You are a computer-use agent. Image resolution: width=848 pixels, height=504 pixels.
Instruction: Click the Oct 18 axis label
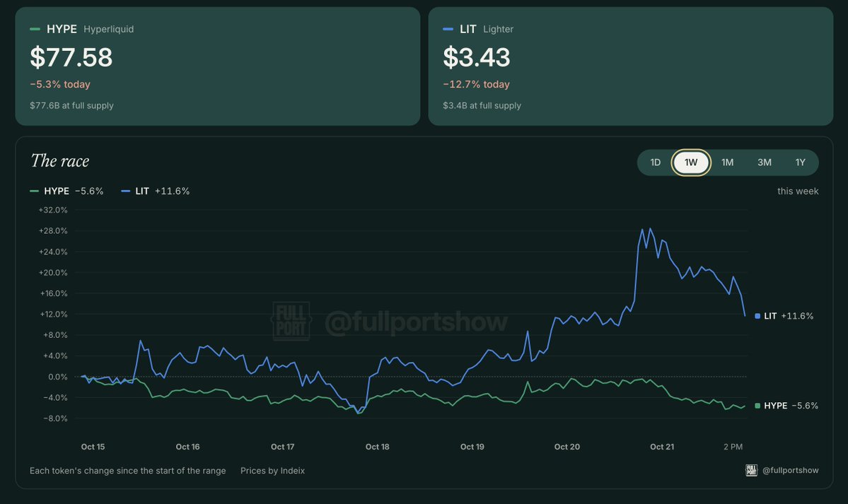[x=377, y=447]
